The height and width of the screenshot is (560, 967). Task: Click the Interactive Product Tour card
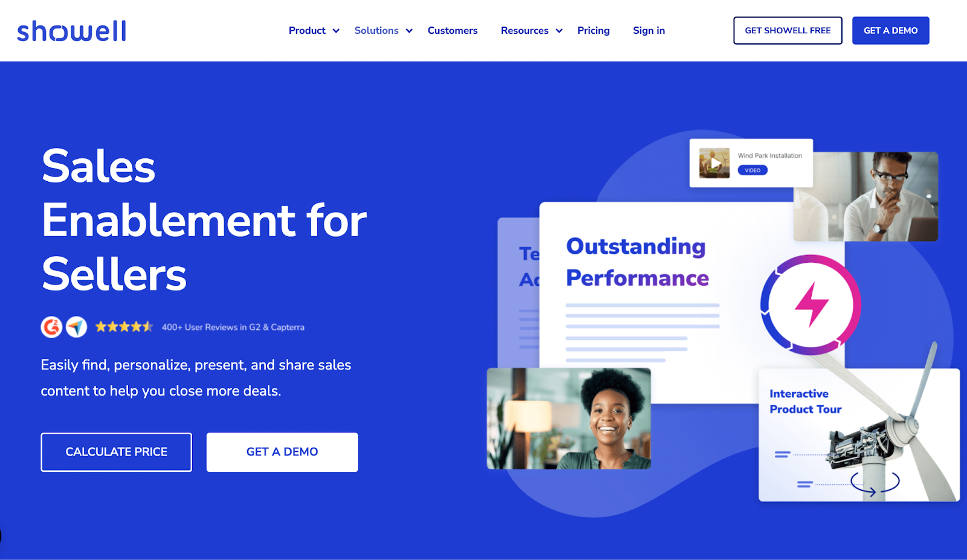(x=859, y=435)
